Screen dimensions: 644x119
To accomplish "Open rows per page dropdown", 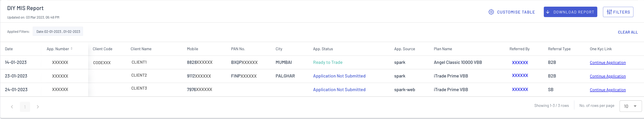I will click(630, 106).
